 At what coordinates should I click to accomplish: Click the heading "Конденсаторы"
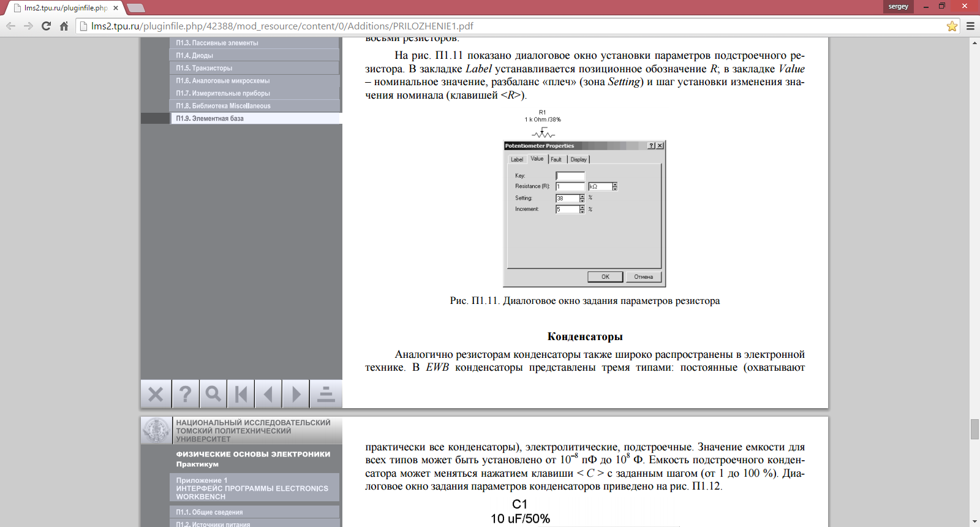(x=585, y=336)
